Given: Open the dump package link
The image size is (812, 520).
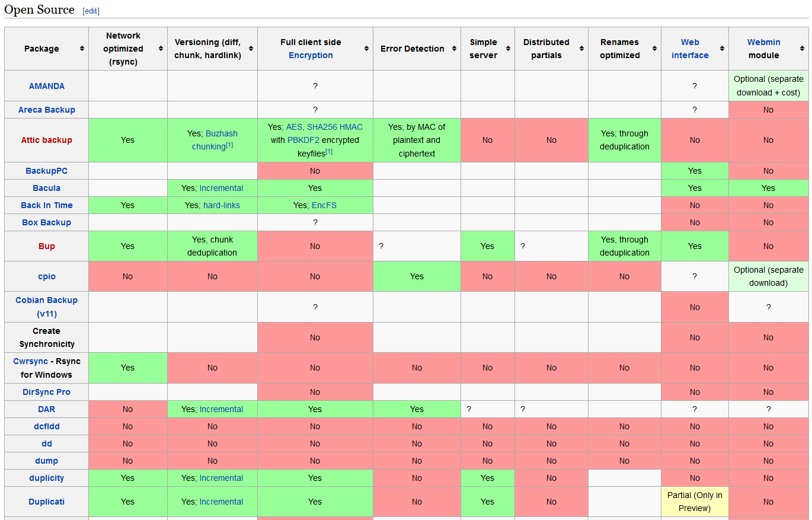Looking at the screenshot, I should coord(47,461).
